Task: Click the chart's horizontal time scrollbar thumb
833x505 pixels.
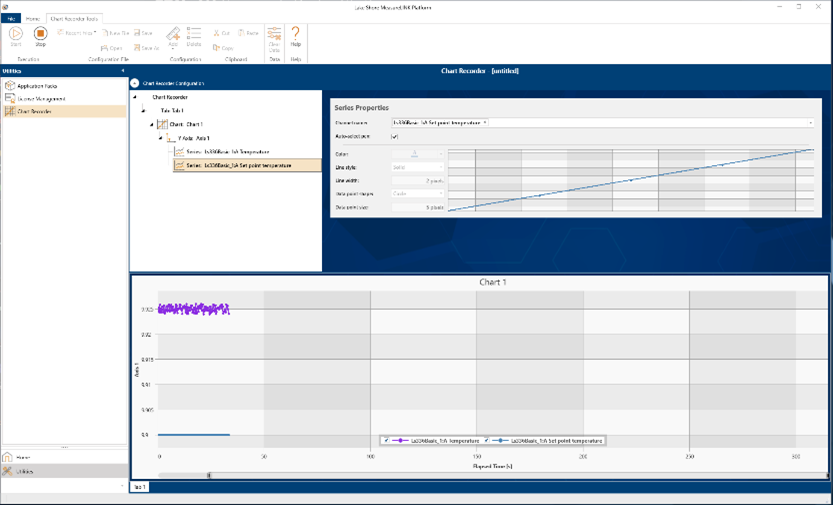Action: pos(209,475)
